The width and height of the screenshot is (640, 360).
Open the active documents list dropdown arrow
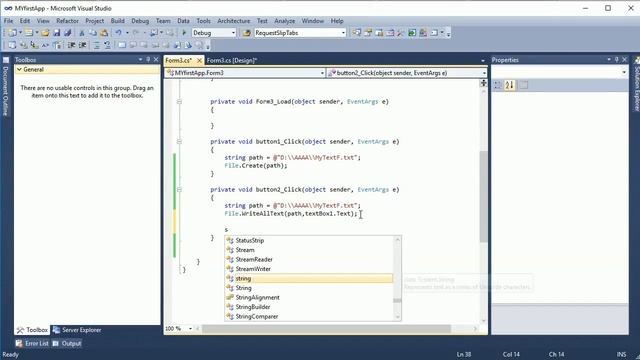483,60
